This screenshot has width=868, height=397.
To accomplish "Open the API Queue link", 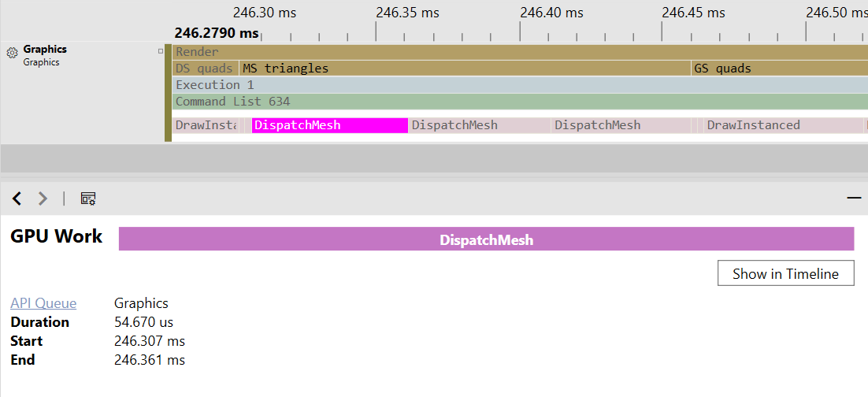I will tap(43, 303).
